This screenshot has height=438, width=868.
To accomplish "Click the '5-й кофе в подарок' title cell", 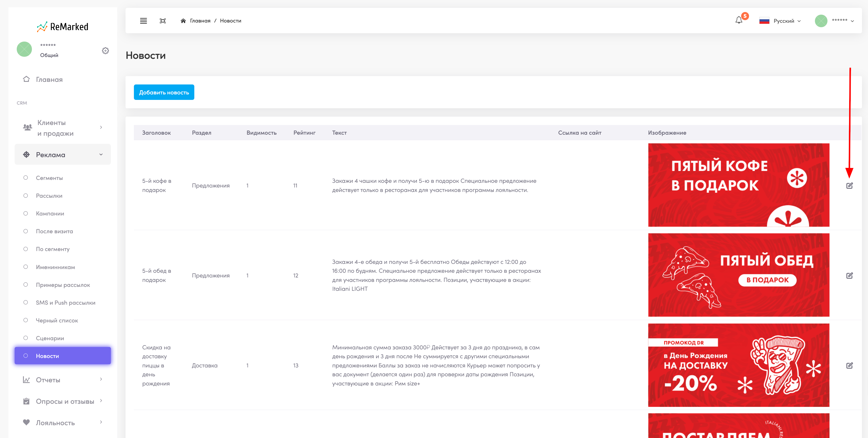I will click(157, 185).
